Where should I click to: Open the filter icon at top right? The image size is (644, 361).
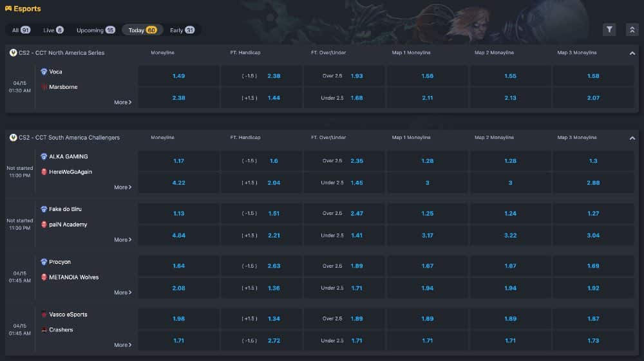[x=609, y=30]
